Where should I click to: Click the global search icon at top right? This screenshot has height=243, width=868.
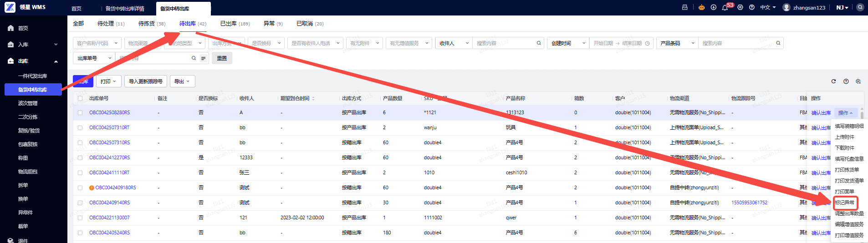(x=860, y=7)
